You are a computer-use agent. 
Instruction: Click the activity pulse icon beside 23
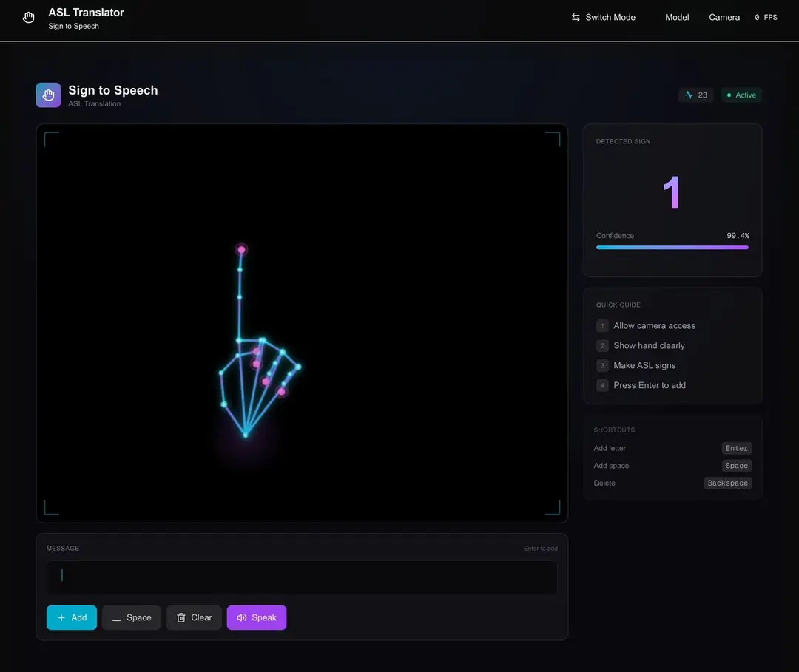689,95
